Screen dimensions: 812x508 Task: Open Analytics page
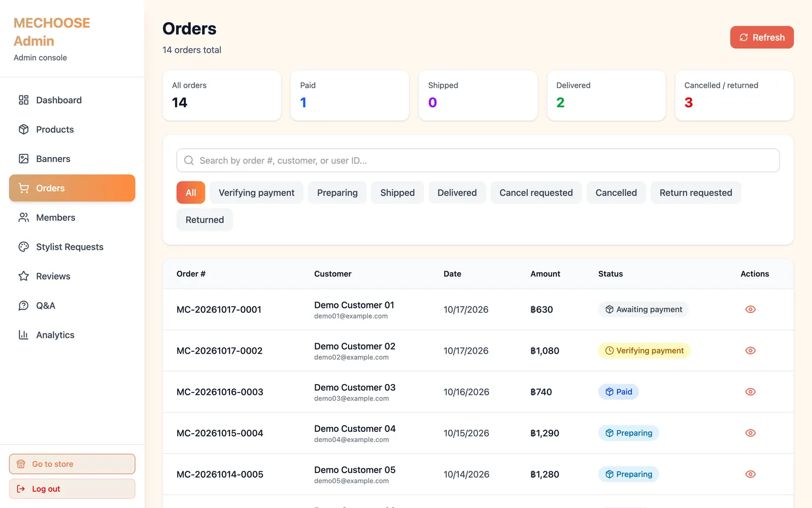click(72, 335)
